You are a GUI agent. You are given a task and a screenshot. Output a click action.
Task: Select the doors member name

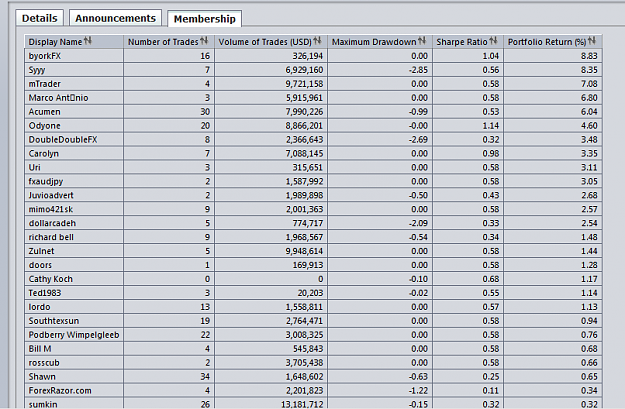pos(40,265)
